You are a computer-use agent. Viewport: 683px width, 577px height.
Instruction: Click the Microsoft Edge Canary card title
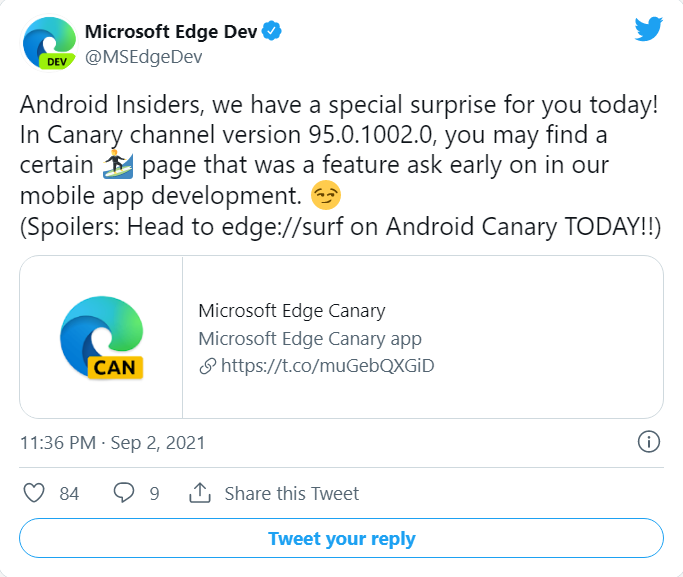click(291, 310)
